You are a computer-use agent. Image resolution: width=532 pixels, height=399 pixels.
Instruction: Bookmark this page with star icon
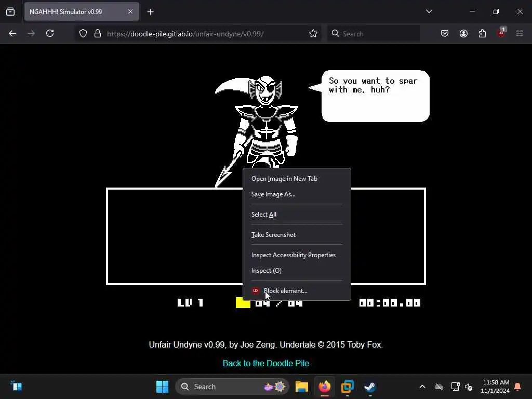click(x=313, y=34)
